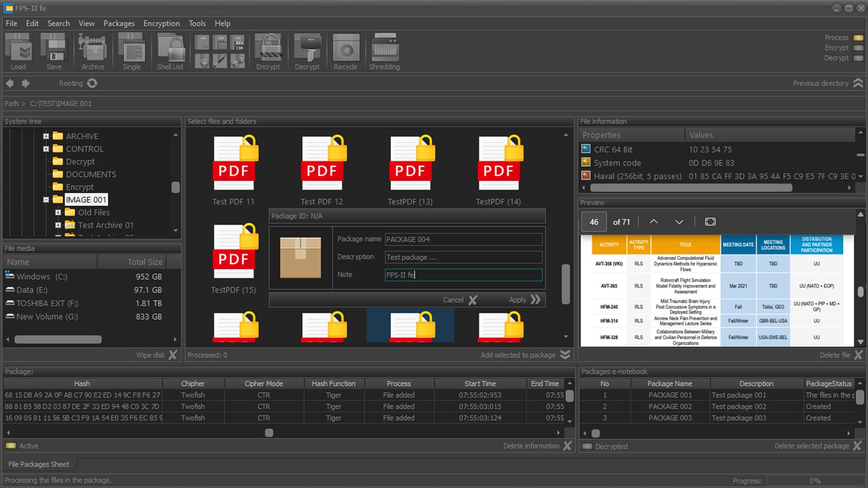Switch to the File Packages Sheet tab
Screen dimensions: 868x488
(x=39, y=464)
